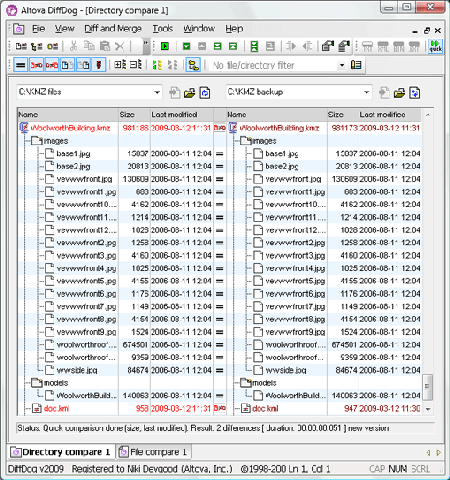Click the Copy right to left arrow icon

point(307,46)
